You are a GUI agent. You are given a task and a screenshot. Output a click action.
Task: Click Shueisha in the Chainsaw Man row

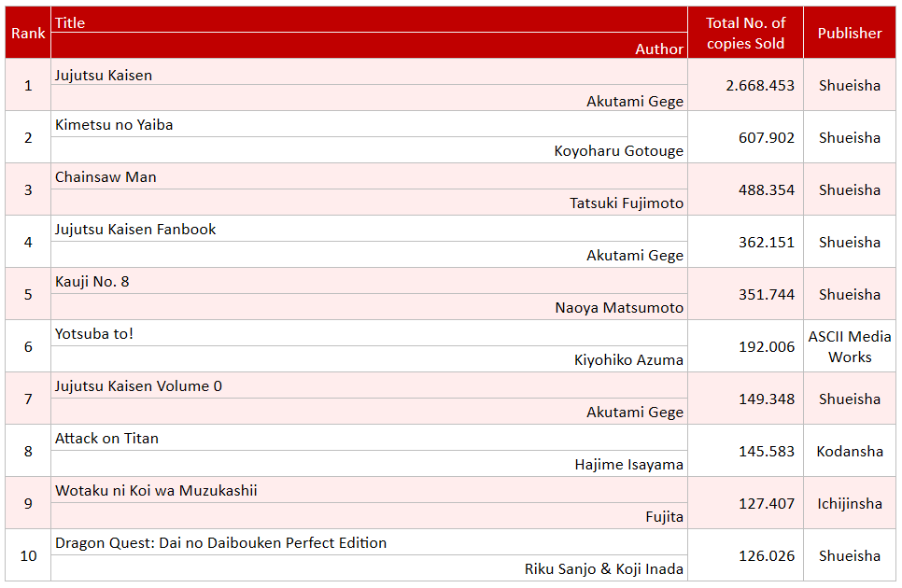point(850,190)
